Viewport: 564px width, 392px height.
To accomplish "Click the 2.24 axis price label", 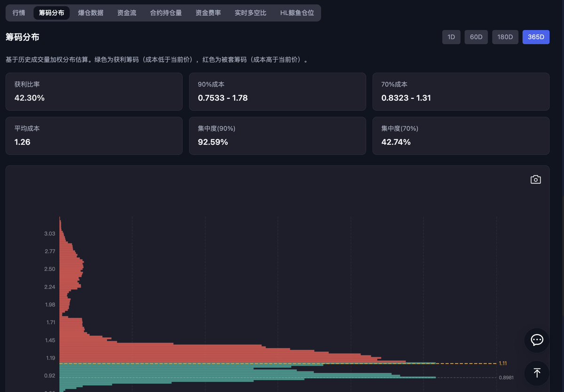I will coord(50,287).
